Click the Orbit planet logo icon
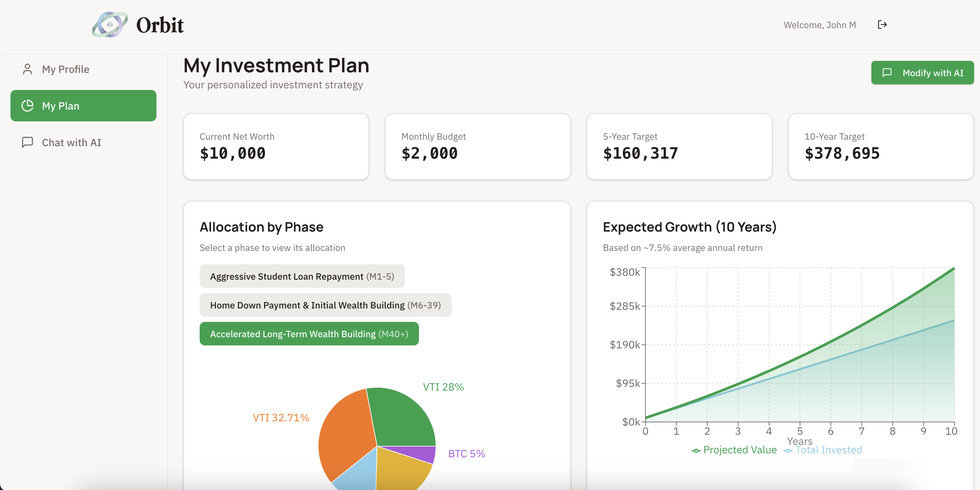980x490 pixels. pyautogui.click(x=110, y=25)
